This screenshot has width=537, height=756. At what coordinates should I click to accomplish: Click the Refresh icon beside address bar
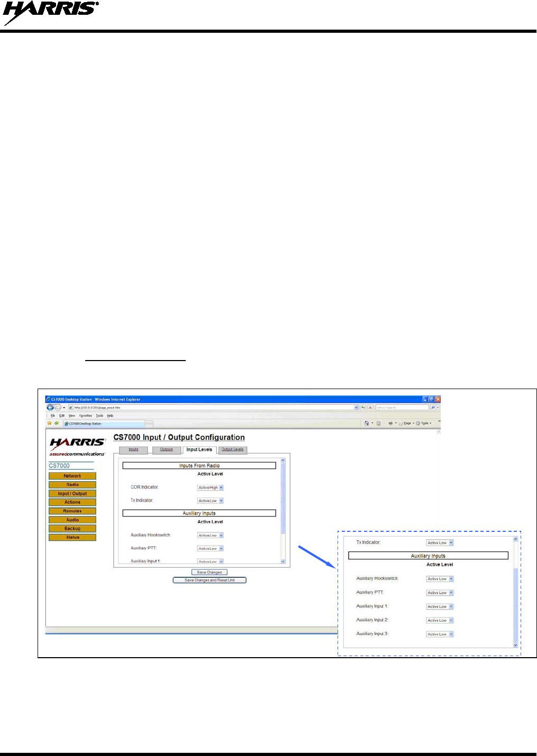coord(363,408)
